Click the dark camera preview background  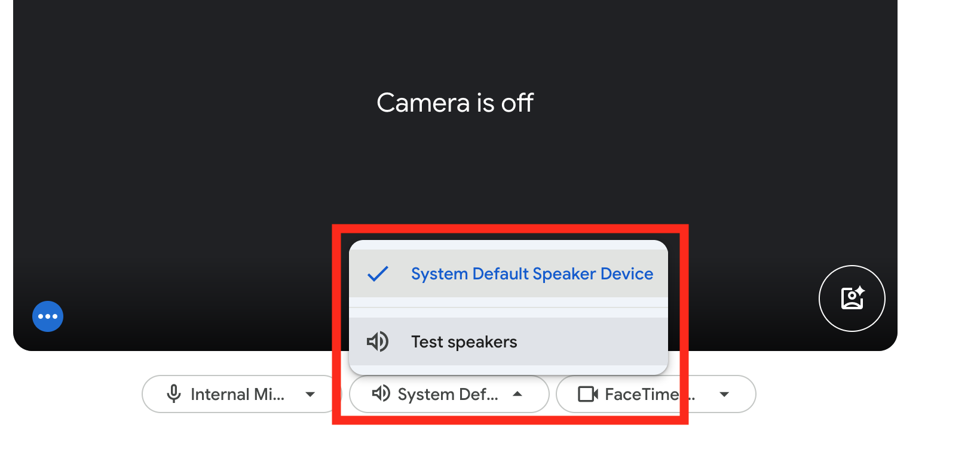click(x=179, y=179)
